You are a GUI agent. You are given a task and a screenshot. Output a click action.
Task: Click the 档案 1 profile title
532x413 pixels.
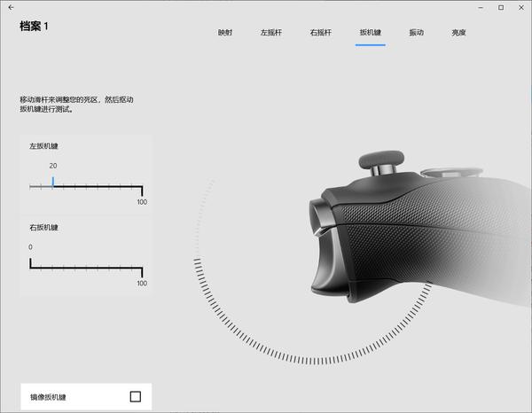coord(34,26)
